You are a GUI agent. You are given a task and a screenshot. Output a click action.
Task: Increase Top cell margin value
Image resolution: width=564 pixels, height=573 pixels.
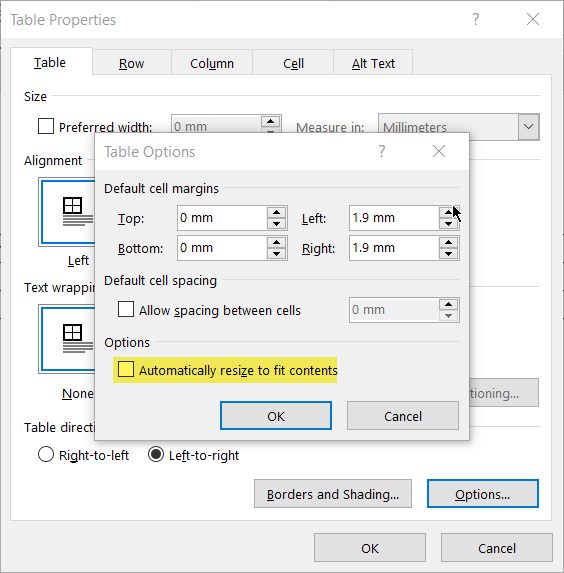tap(276, 212)
